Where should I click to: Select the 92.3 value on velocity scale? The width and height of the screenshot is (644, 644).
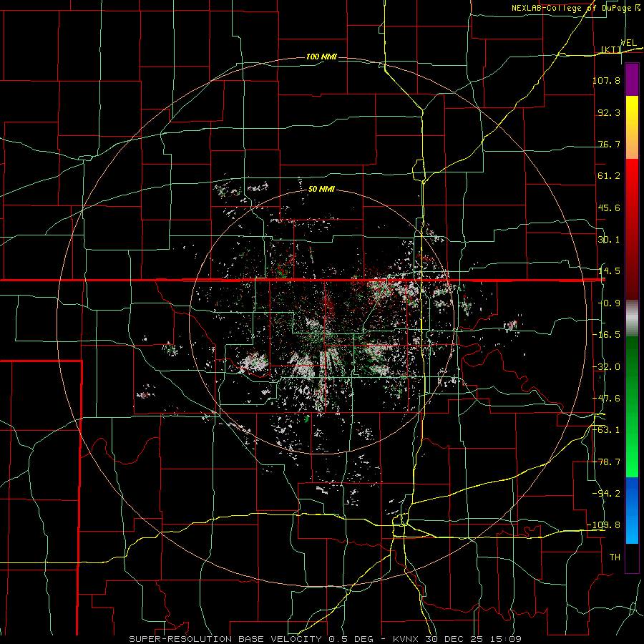click(609, 112)
